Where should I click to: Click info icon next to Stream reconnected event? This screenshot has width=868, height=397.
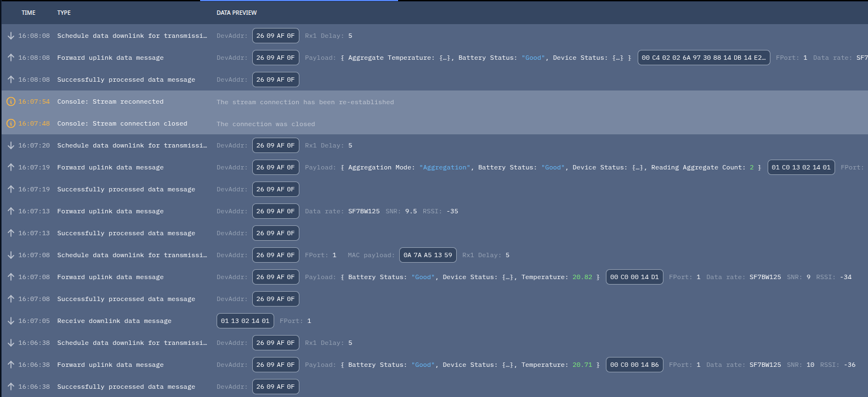[x=10, y=101]
